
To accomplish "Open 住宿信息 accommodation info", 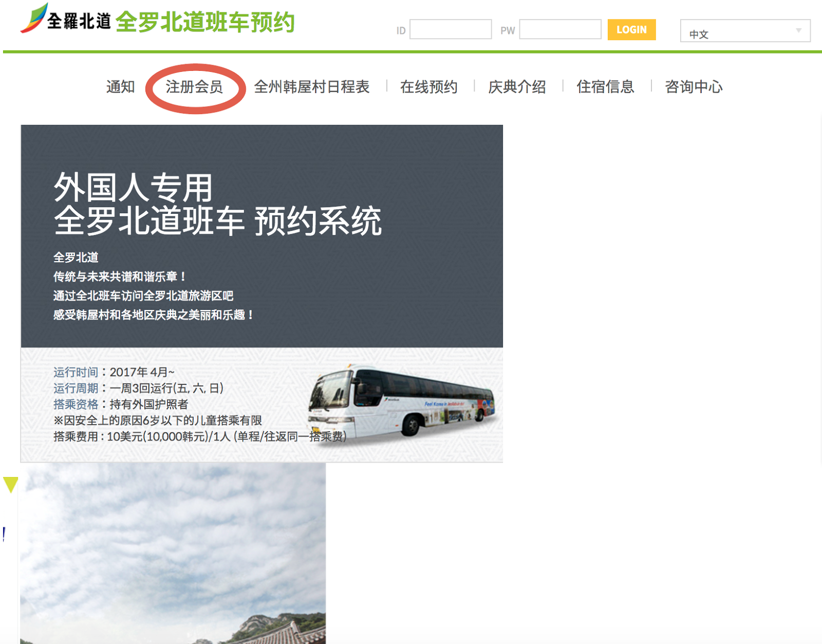I will point(605,87).
